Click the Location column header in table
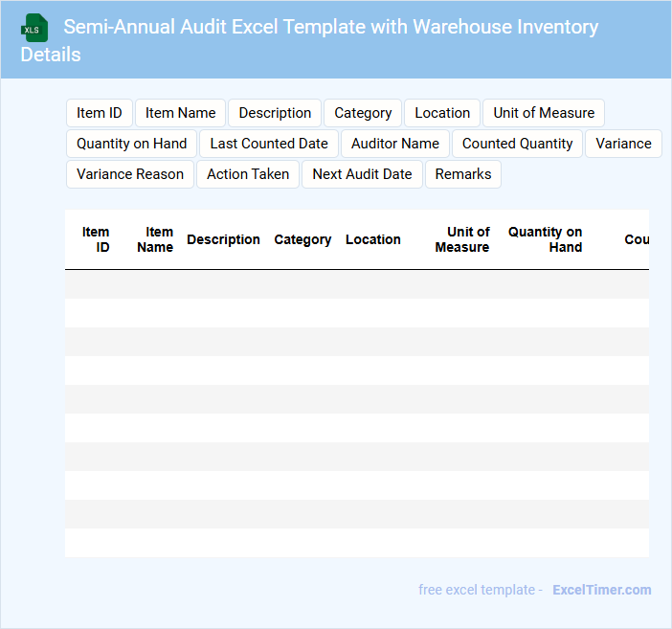This screenshot has width=672, height=629. click(373, 239)
